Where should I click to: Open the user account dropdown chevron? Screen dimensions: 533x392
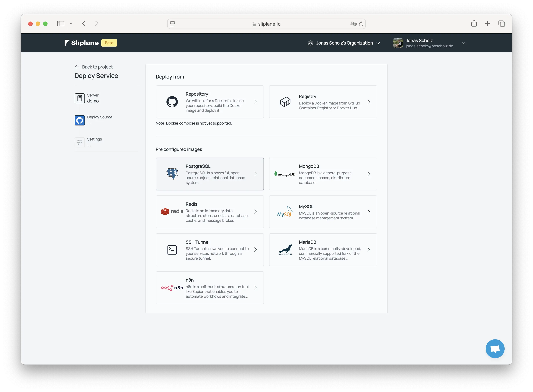click(463, 43)
